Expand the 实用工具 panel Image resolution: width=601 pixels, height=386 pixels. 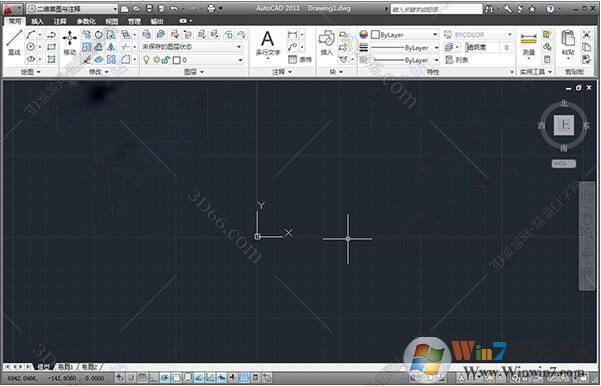(x=536, y=72)
